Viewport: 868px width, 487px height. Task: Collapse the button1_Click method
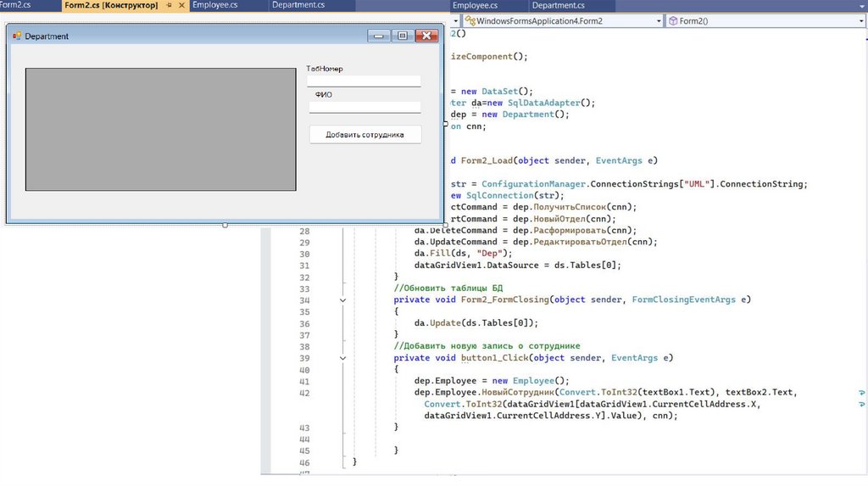point(342,358)
